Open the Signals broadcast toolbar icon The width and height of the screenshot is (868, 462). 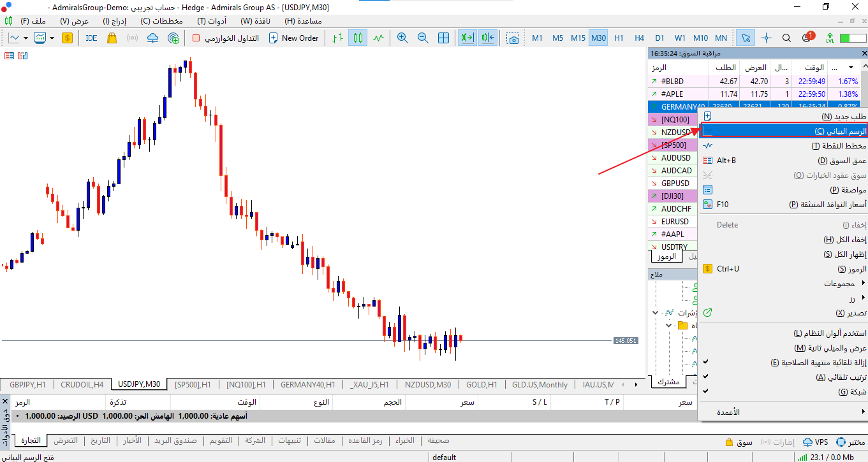pos(133,38)
